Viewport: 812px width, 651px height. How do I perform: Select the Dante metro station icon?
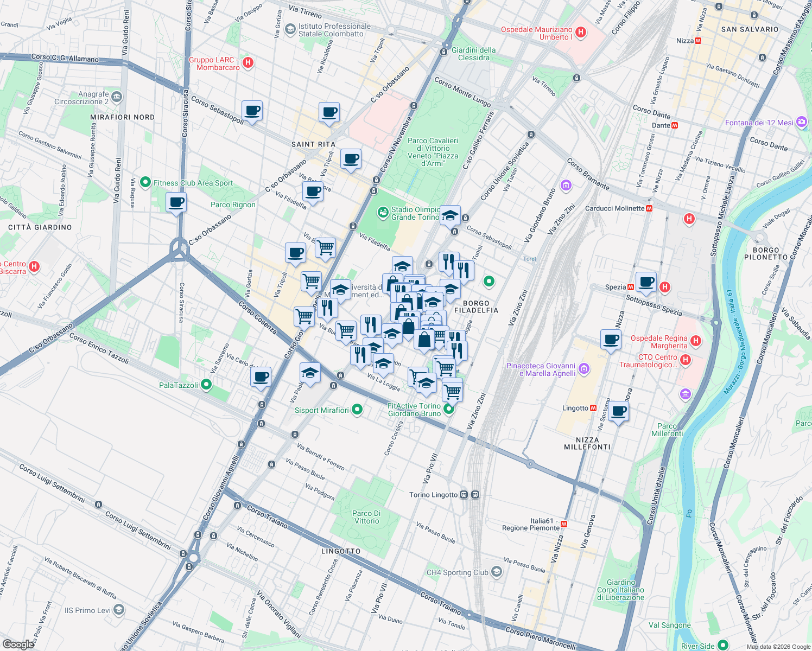click(x=675, y=125)
